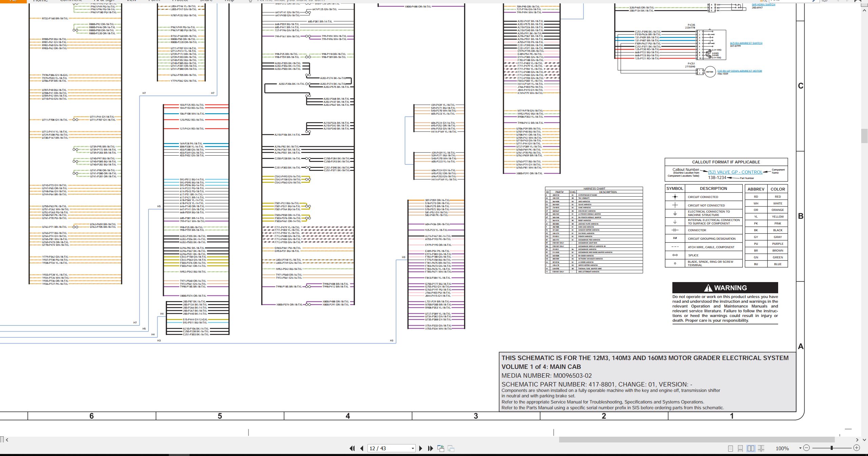
Task: Click wire label 106-P108 WH-16-TXL
Action: click(192, 114)
